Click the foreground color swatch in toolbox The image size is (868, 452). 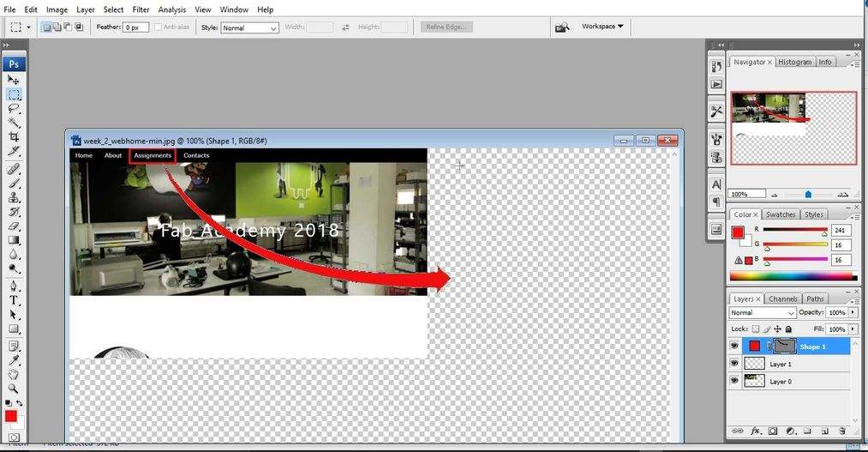(11, 416)
